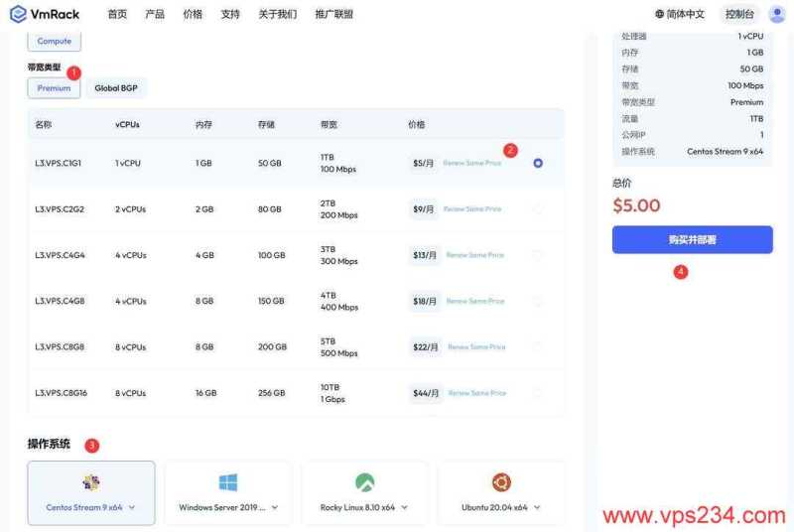Select the Compute option
The width and height of the screenshot is (794, 532).
55,41
